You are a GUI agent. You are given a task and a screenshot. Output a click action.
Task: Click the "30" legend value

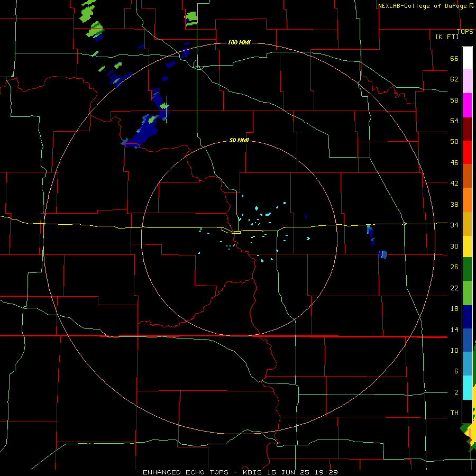454,246
